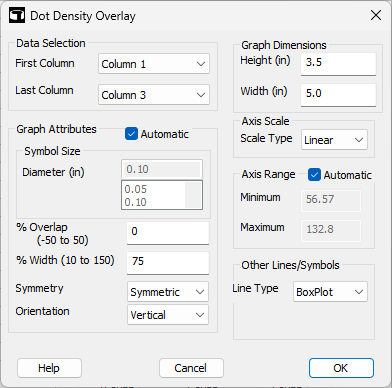Open the Scale Type Linear dropdown
Viewport: 392px width, 388px height.
[334, 140]
